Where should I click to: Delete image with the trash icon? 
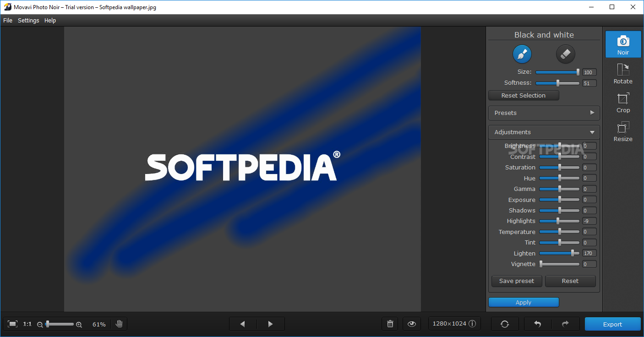point(390,324)
